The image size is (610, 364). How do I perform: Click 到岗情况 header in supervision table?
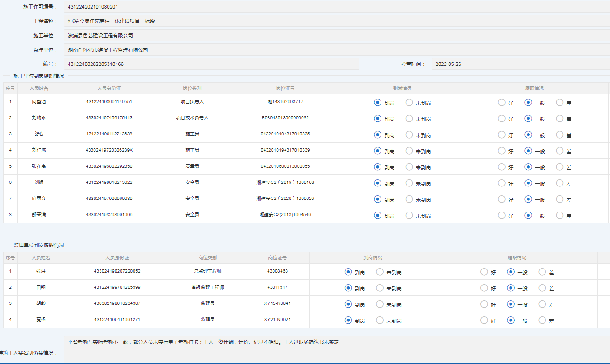click(373, 258)
